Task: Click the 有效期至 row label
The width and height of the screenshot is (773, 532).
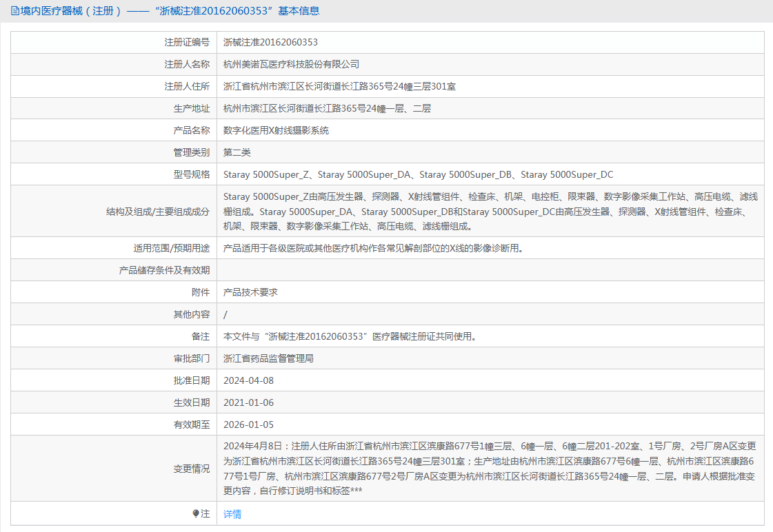Action: [191, 424]
